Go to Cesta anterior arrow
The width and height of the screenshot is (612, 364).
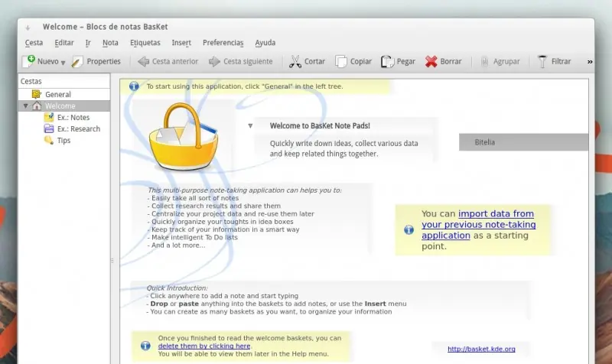pos(143,61)
